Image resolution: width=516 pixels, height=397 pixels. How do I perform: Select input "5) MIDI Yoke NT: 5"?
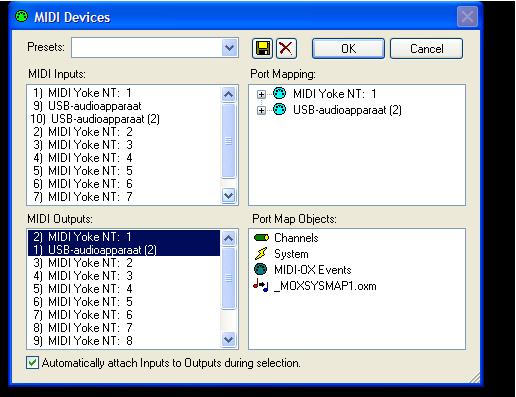124,171
